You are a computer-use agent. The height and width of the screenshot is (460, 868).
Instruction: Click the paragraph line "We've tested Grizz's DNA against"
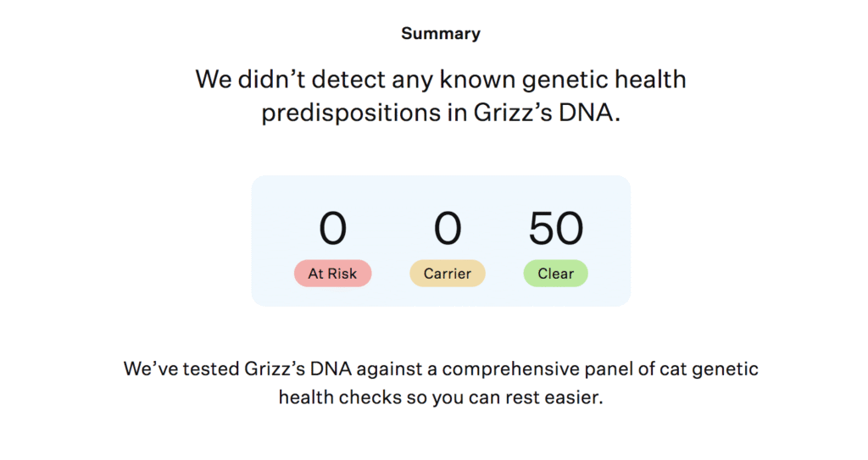tap(274, 369)
